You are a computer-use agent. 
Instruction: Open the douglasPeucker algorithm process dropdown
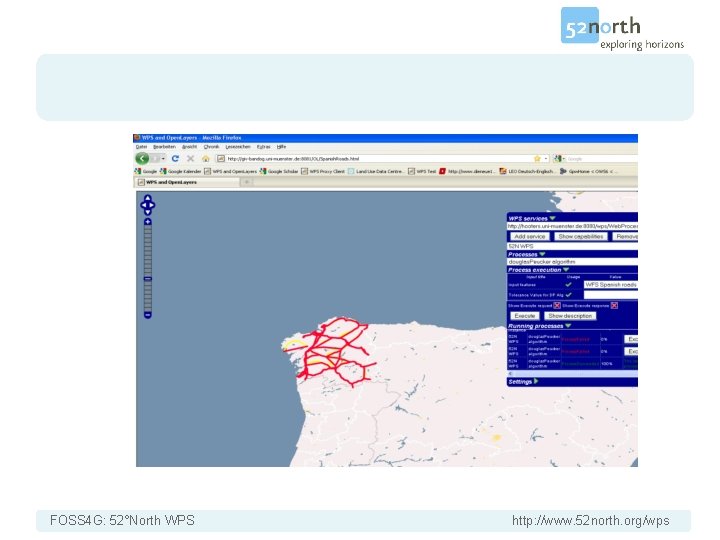pyautogui.click(x=572, y=261)
